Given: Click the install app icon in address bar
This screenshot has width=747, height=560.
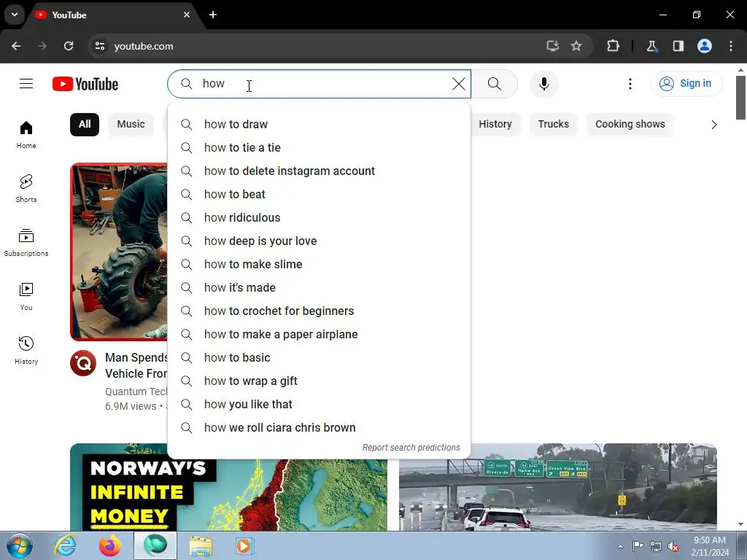Looking at the screenshot, I should [553, 46].
